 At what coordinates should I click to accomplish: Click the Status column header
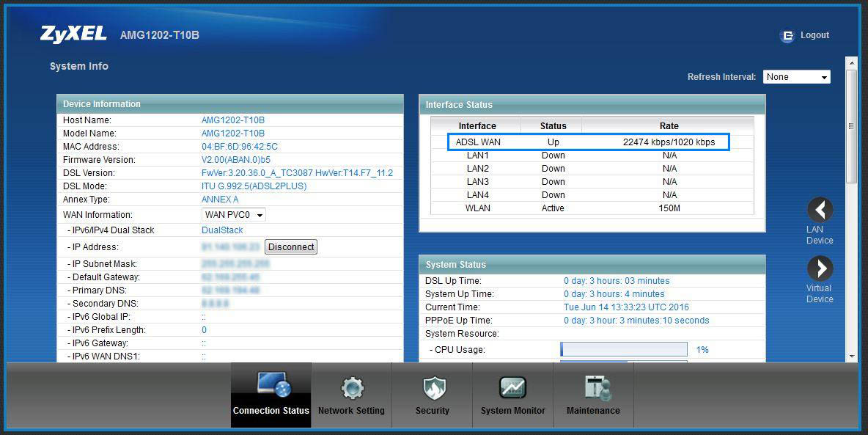point(553,125)
